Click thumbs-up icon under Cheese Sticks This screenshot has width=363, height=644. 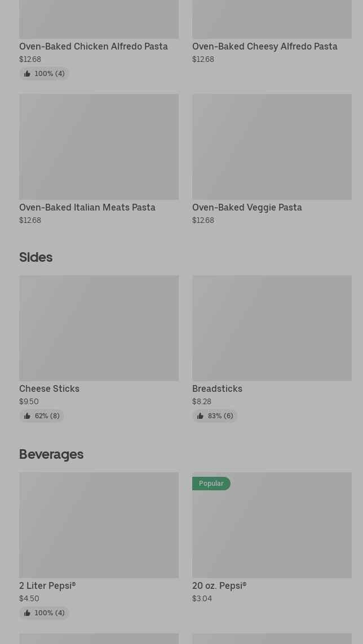pyautogui.click(x=27, y=416)
